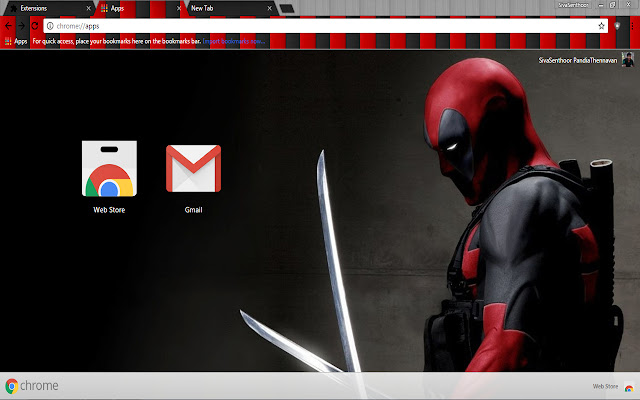Select the Apps tab
The height and width of the screenshot is (400, 640).
pos(141,8)
